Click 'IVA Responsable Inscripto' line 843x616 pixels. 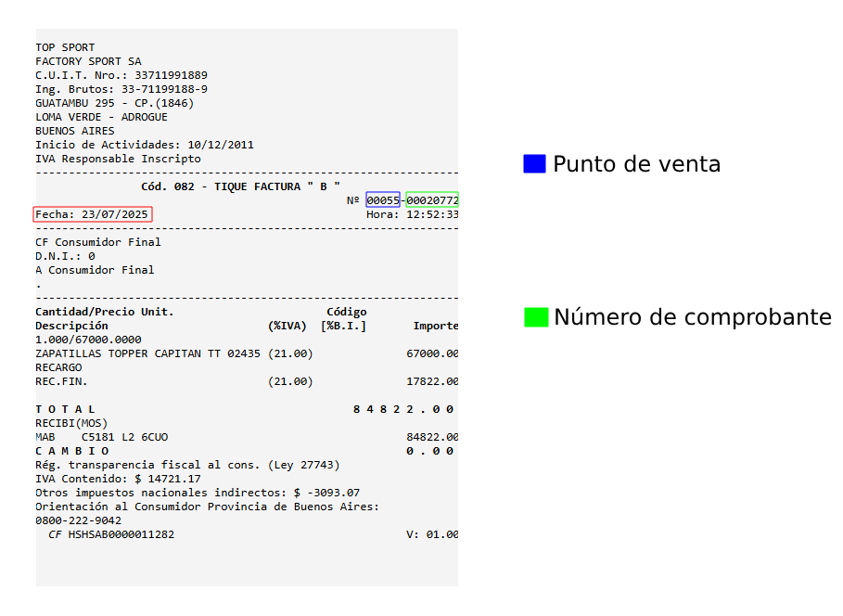pyautogui.click(x=119, y=159)
